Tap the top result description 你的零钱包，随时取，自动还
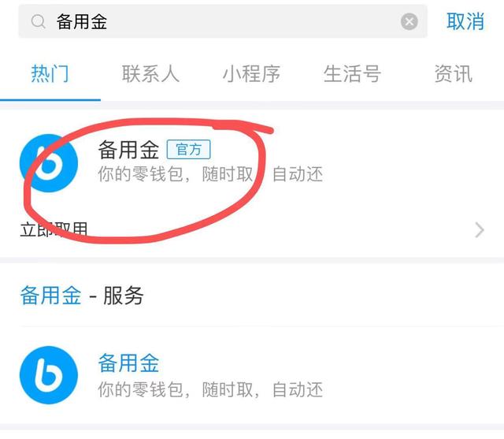The height and width of the screenshot is (439, 504). [210, 174]
